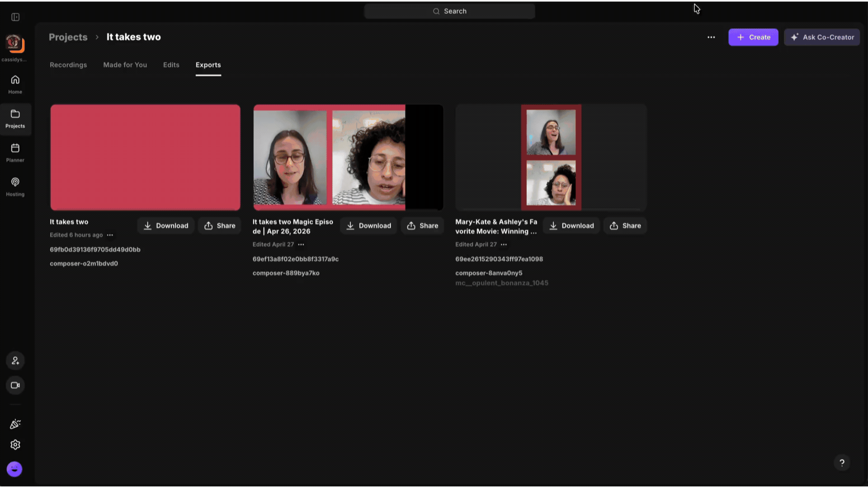Viewport: 868px width, 488px height.
Task: Open the Magic Episode video thumbnail
Action: [348, 157]
